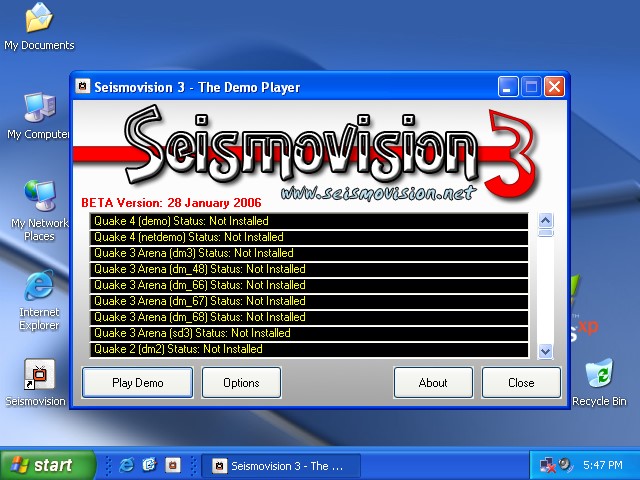Viewport: 640px width, 480px height.
Task: Click Internet Explorer quick launch icon
Action: (127, 465)
